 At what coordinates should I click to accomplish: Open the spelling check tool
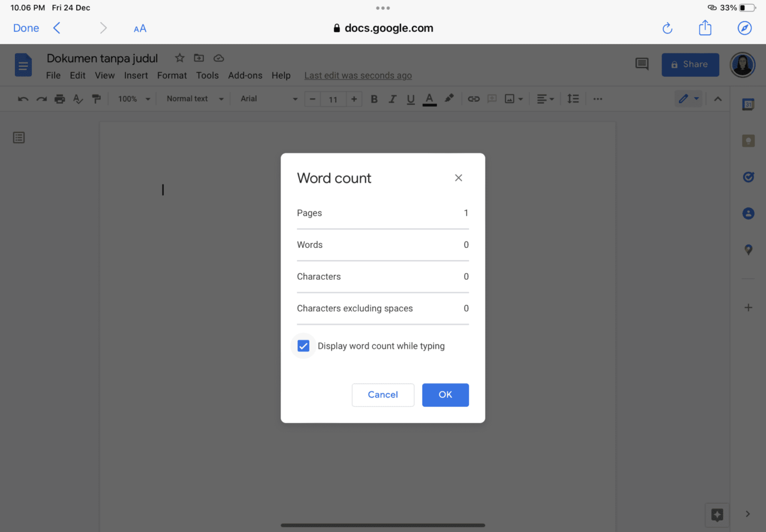[78, 99]
